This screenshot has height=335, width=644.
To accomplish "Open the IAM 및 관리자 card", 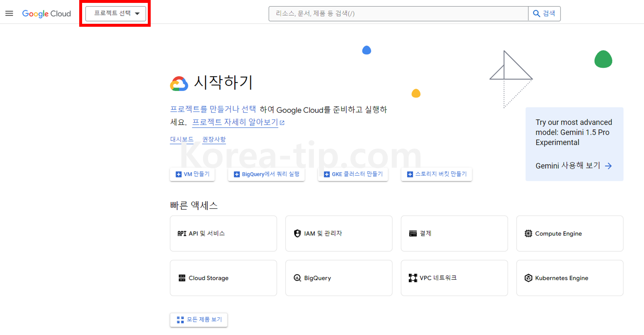I will [339, 233].
